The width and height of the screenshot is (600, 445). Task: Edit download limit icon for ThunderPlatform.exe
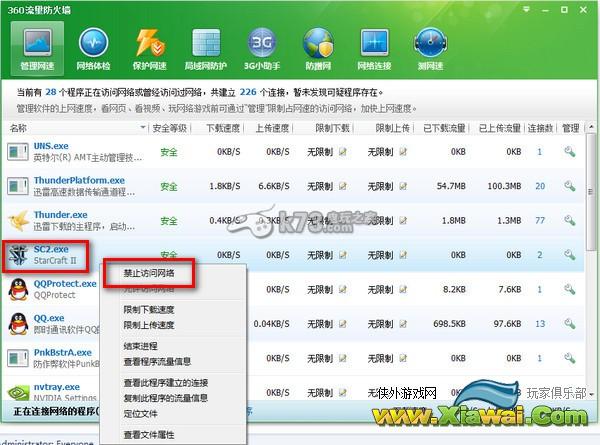click(343, 186)
